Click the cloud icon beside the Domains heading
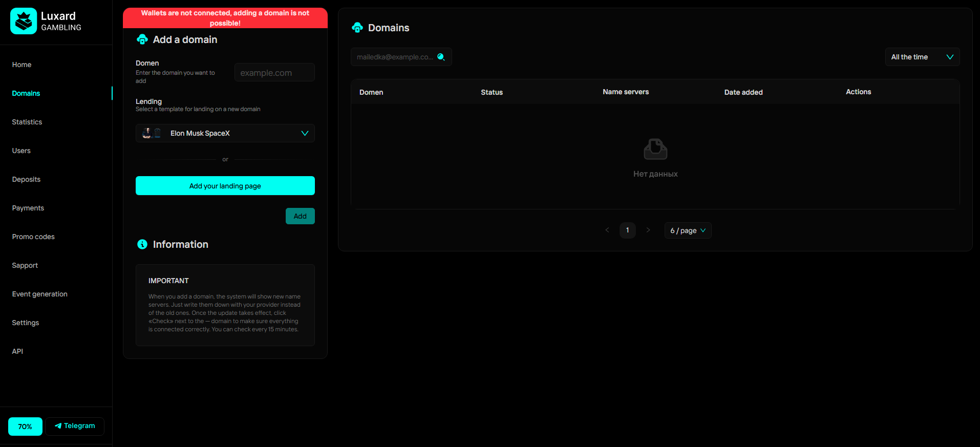 coord(357,28)
